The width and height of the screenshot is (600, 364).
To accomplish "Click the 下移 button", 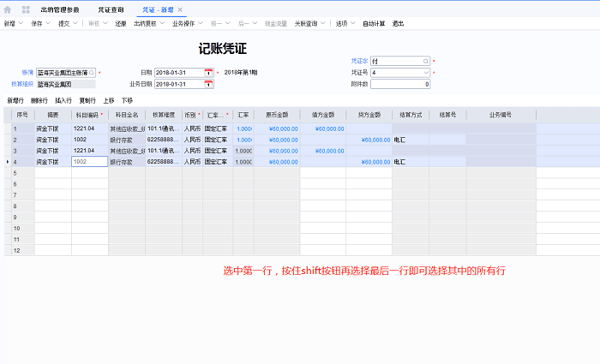I will tap(127, 100).
